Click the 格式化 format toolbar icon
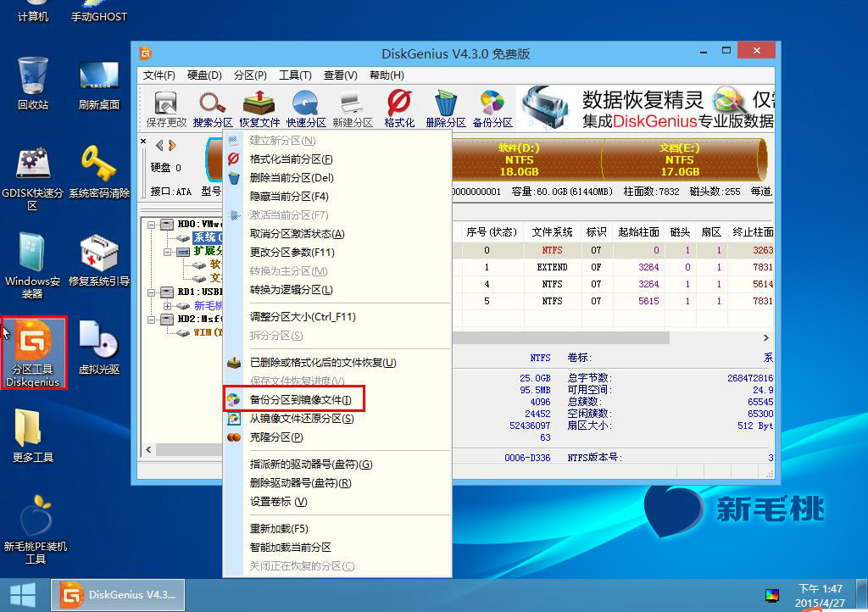Screen dimensions: 868x612 click(x=399, y=108)
